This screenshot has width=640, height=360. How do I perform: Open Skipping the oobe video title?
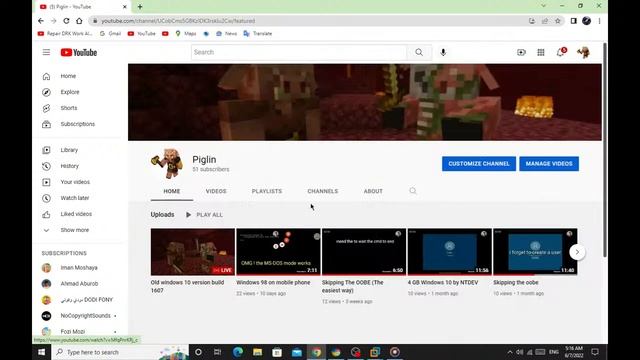tap(516, 282)
